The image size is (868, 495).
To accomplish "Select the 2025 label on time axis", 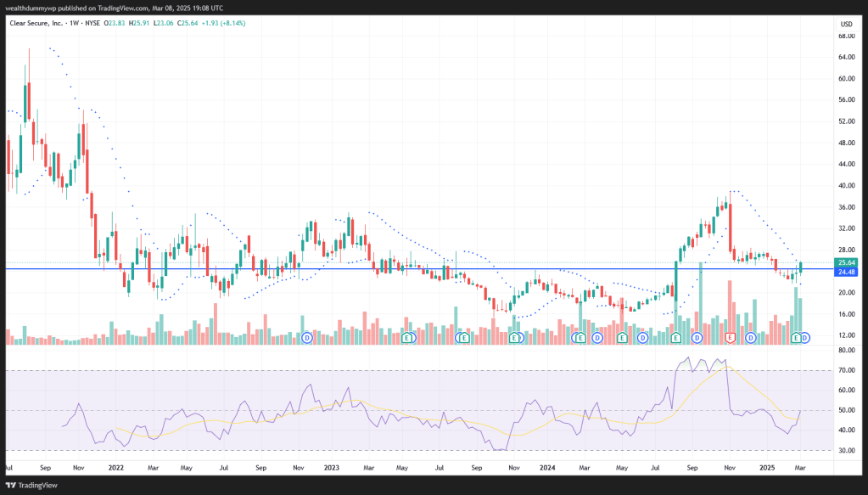I will 766,468.
